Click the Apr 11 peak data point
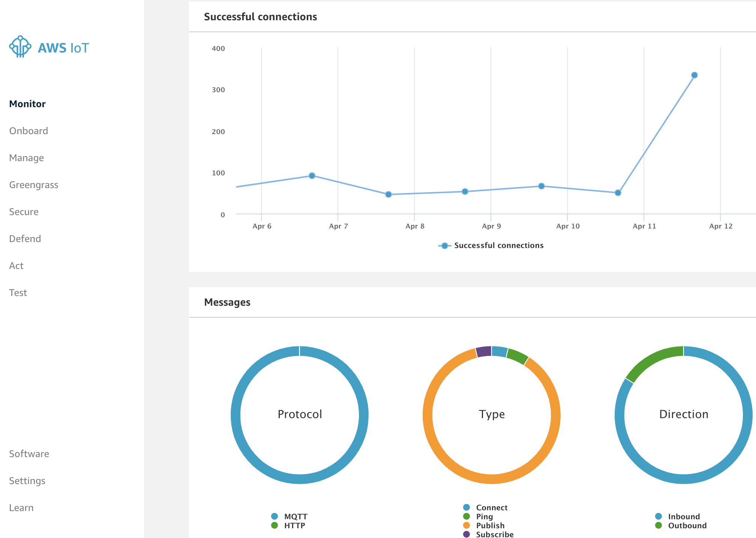Viewport: 756px width, 538px height. click(694, 75)
